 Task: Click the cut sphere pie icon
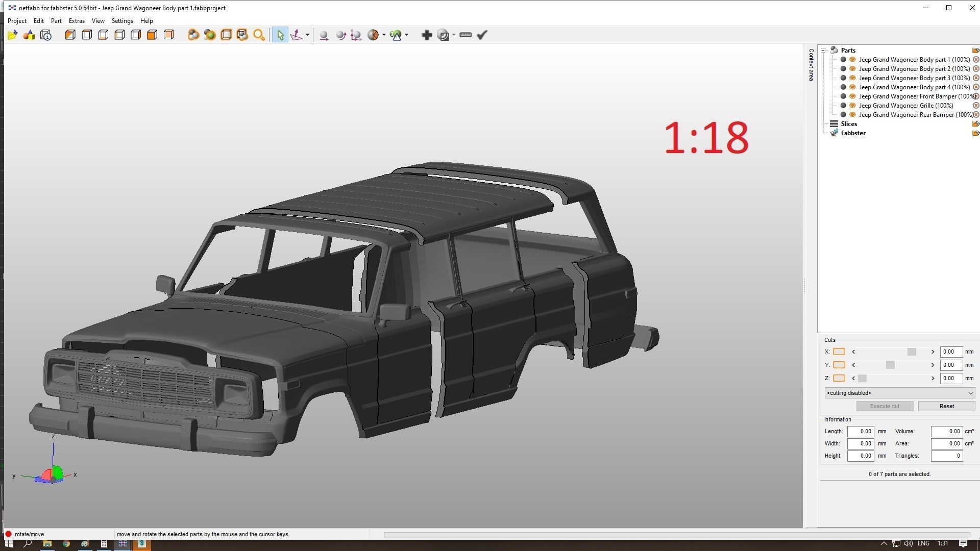coord(373,35)
